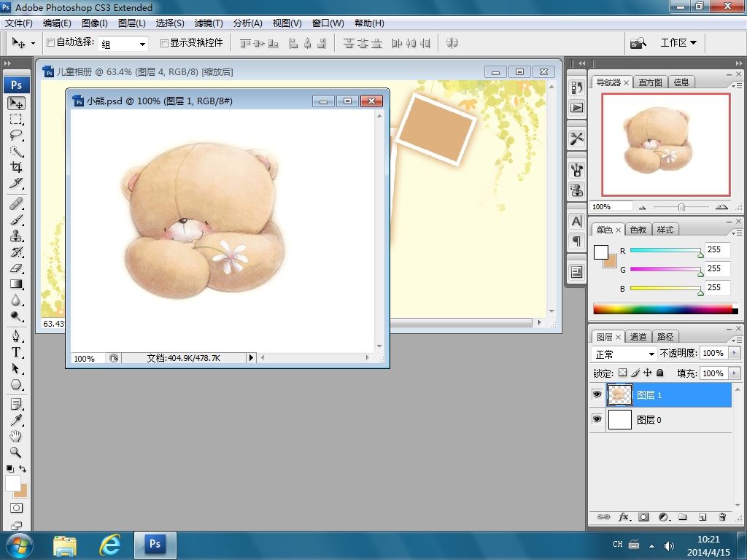Select the Rectangular Marquee tool

[x=16, y=119]
